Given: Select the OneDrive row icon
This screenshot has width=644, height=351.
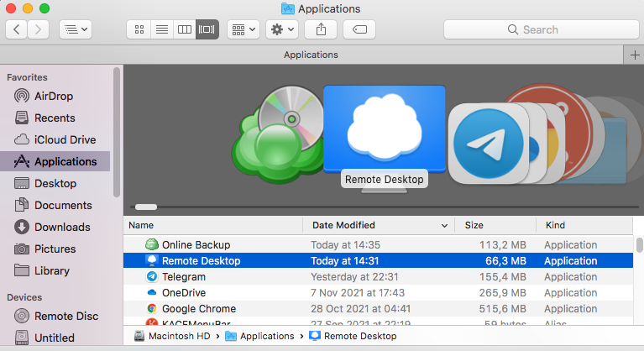Looking at the screenshot, I should click(151, 293).
